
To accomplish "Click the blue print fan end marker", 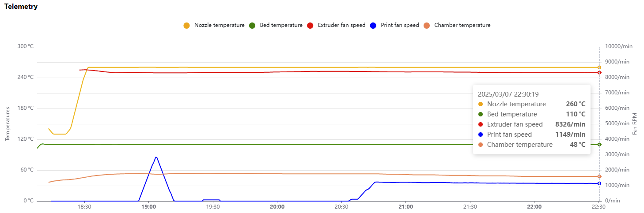I will click(599, 183).
